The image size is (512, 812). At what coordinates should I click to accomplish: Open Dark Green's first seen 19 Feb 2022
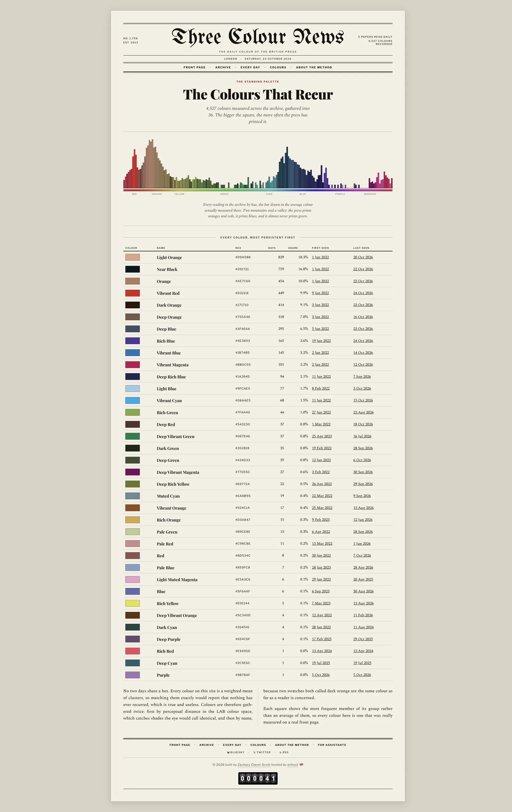(x=322, y=448)
